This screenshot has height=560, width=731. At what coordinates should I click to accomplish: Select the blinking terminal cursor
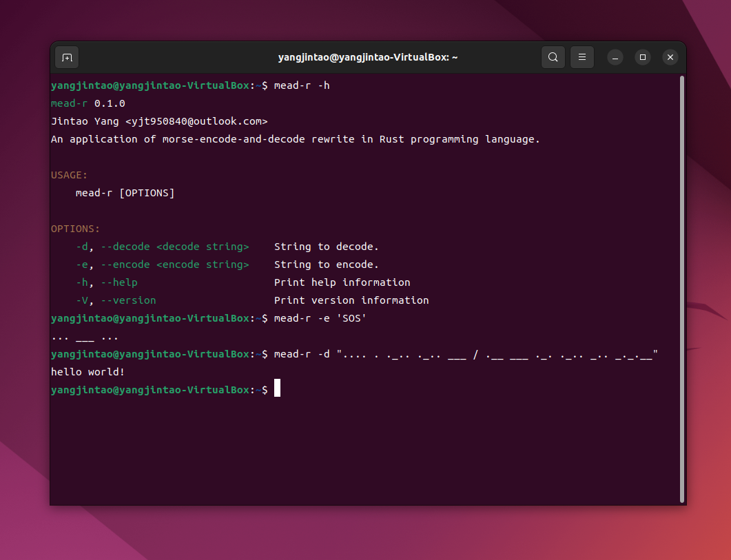tap(278, 388)
